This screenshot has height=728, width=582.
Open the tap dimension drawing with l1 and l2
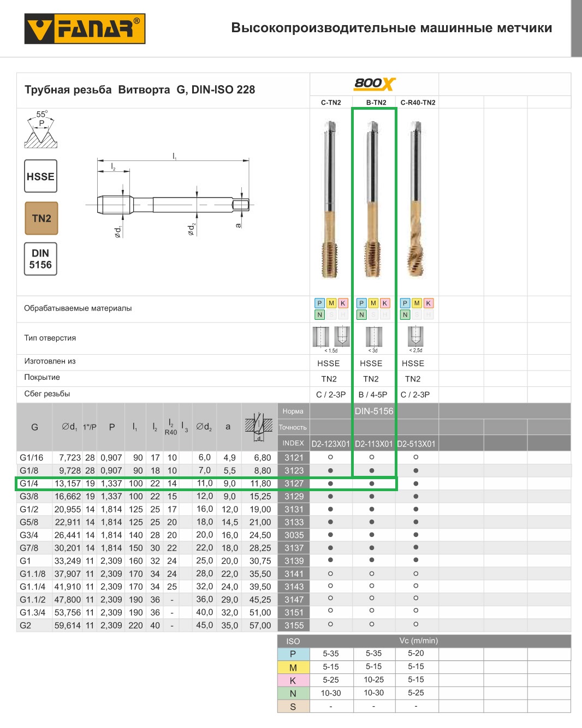[169, 195]
